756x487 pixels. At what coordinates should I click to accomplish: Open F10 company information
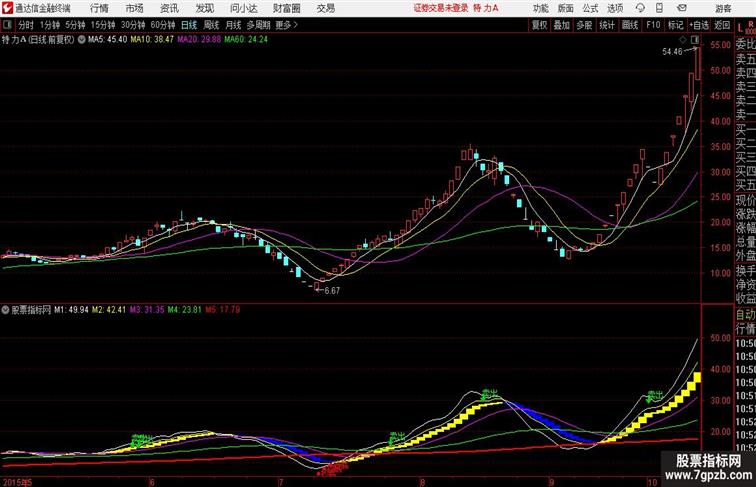(653, 25)
